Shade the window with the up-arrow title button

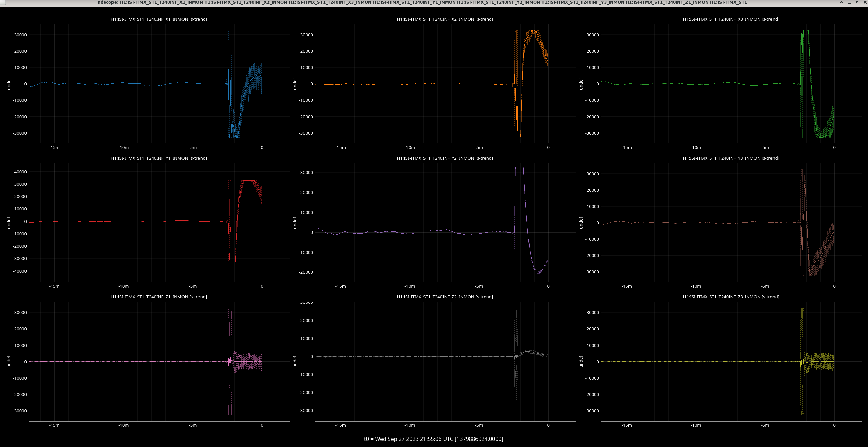[x=841, y=2]
